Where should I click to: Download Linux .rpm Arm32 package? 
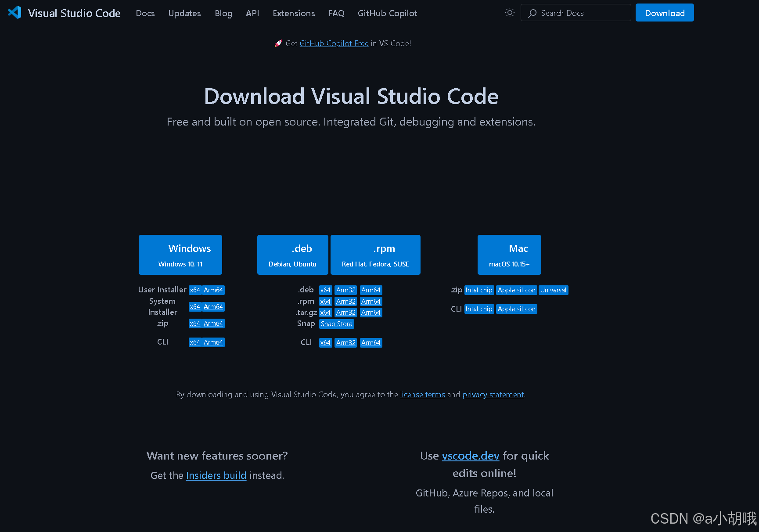(x=346, y=302)
